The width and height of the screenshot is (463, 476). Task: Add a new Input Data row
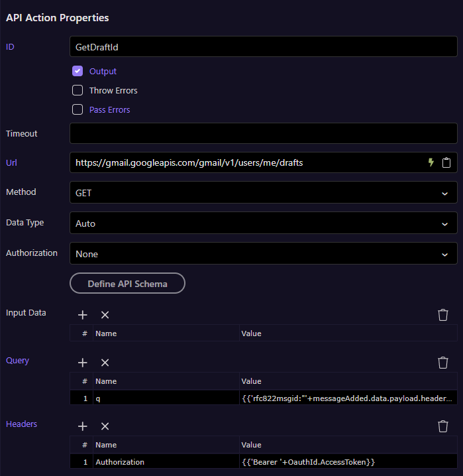[x=83, y=315]
